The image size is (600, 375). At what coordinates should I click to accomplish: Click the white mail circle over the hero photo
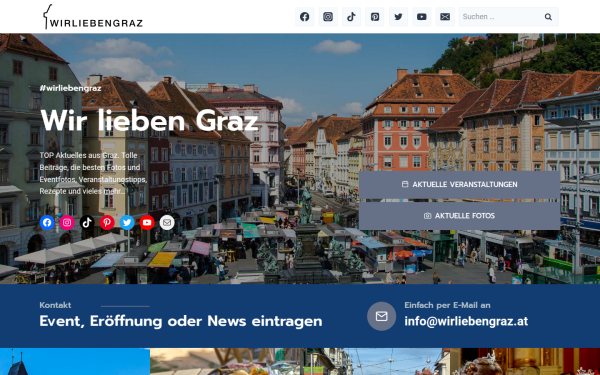[167, 223]
